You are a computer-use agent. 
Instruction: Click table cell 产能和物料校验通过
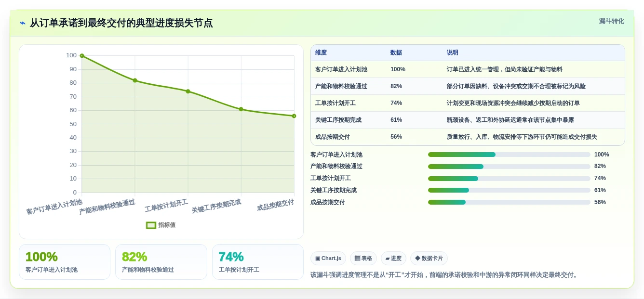pos(341,87)
